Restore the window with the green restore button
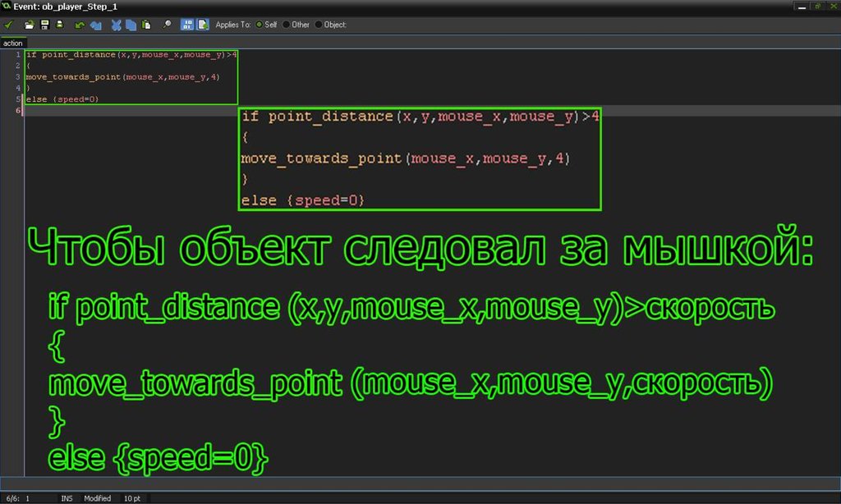Screen dimensions: 841x504 (816, 6)
